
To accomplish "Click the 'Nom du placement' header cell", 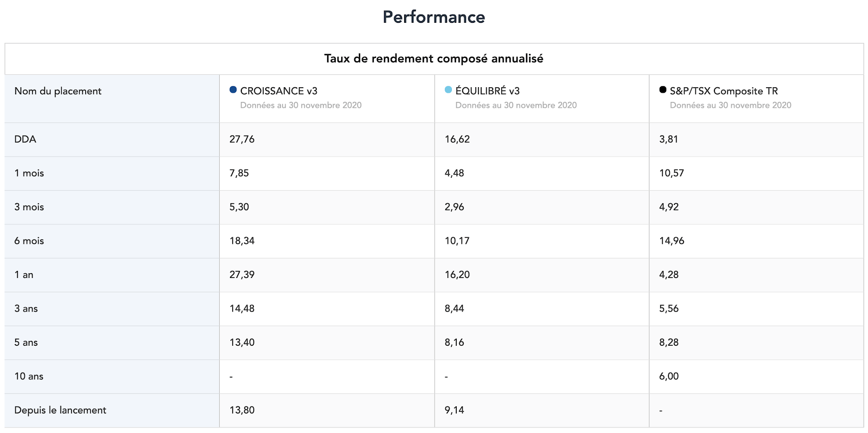I will coord(58,91).
